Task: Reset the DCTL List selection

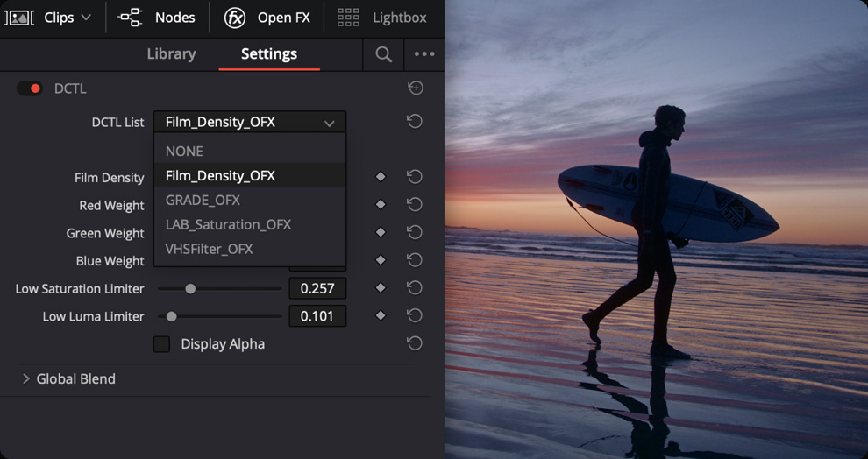Action: point(415,122)
